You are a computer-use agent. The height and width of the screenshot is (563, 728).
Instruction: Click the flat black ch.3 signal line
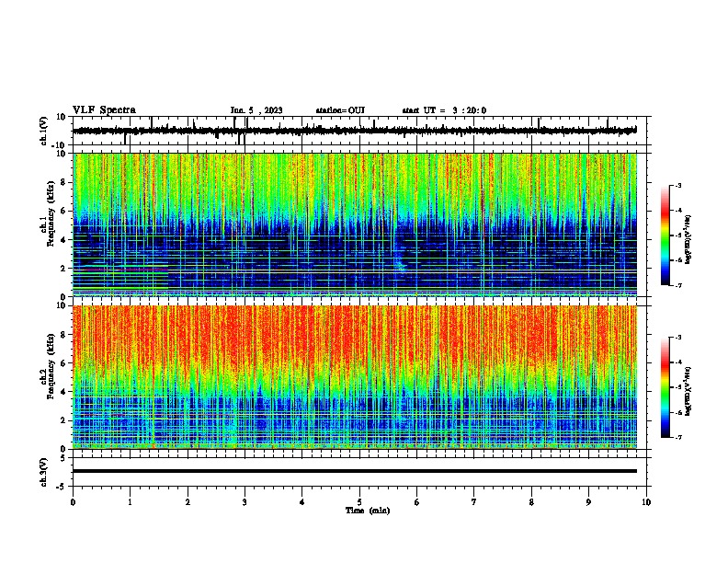point(355,471)
